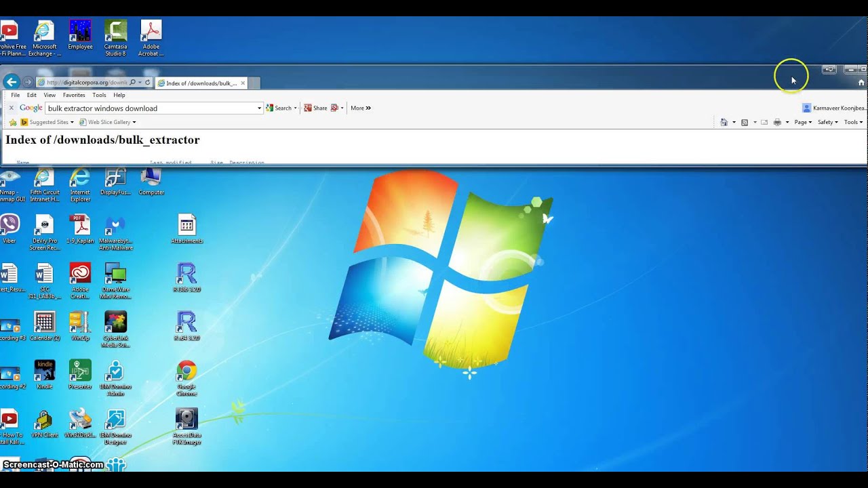The width and height of the screenshot is (868, 488).
Task: Click the Read mail icon
Action: click(x=764, y=122)
